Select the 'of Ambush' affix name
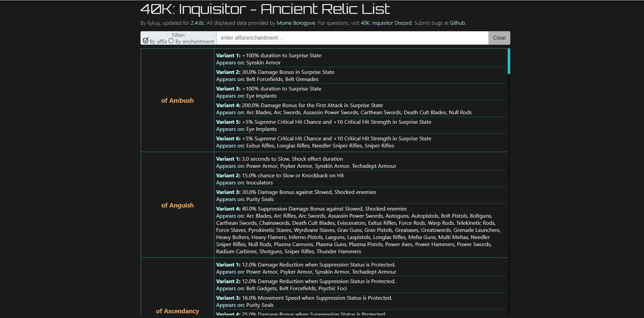The width and height of the screenshot is (644, 318). click(x=177, y=100)
